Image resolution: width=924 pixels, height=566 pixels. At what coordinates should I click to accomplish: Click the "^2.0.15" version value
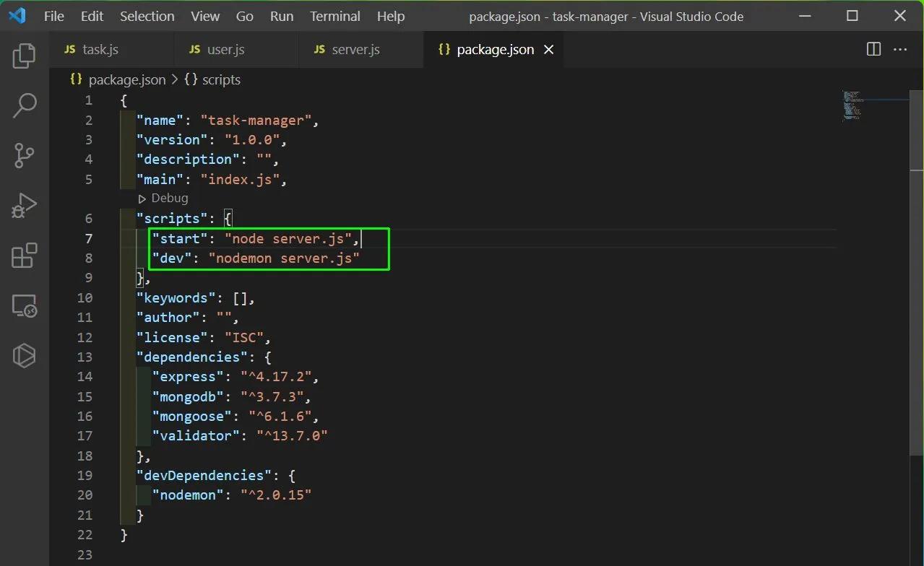276,495
